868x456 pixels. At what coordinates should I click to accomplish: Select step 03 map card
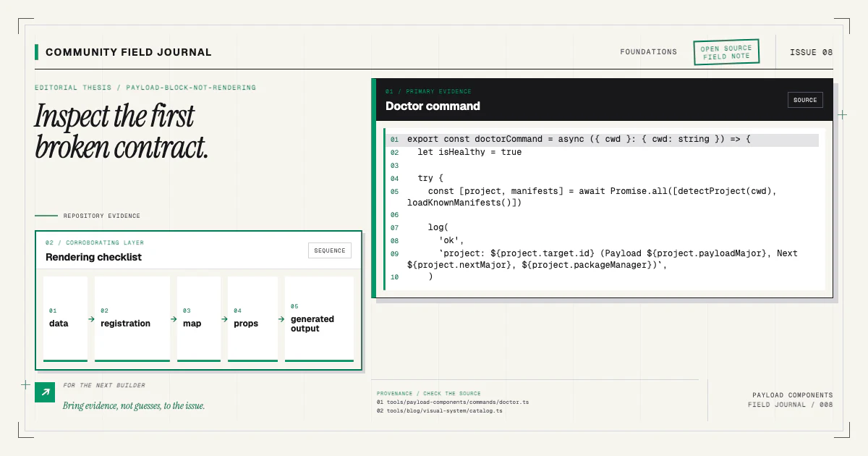click(199, 318)
